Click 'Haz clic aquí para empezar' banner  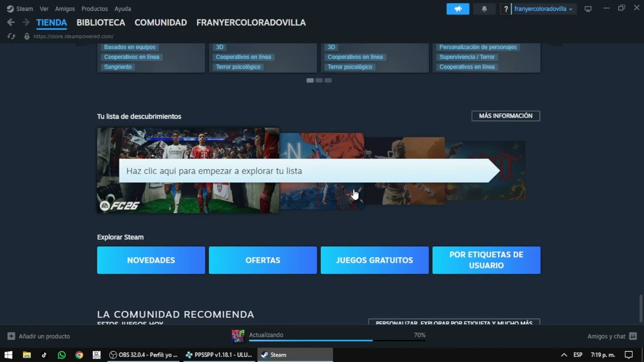[309, 171]
